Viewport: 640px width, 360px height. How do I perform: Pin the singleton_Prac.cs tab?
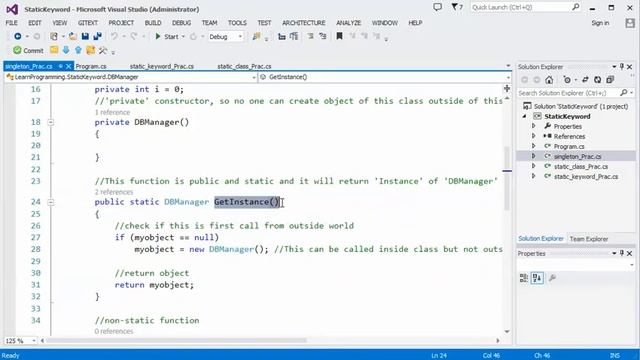coord(60,66)
